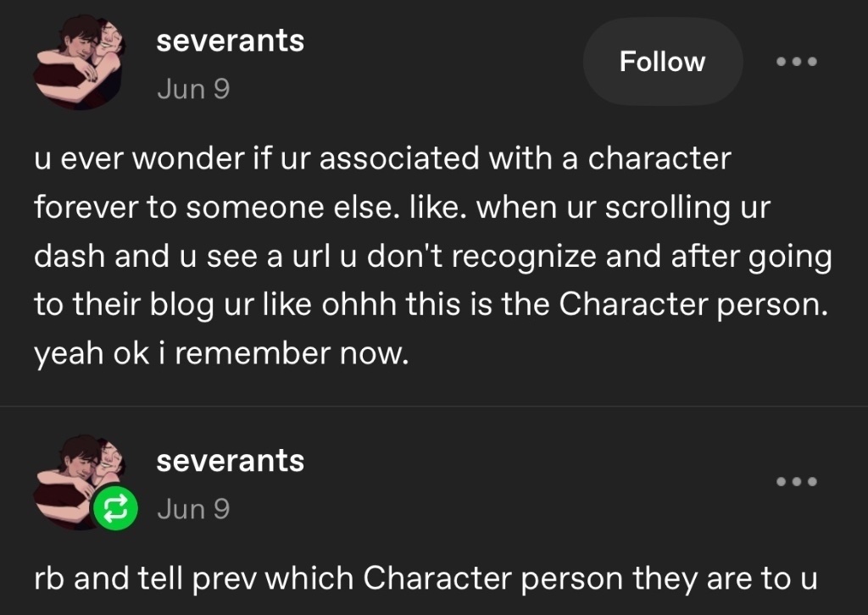
Task: Tap the line 'to their blog ur like ohhh'
Action: pos(431,305)
